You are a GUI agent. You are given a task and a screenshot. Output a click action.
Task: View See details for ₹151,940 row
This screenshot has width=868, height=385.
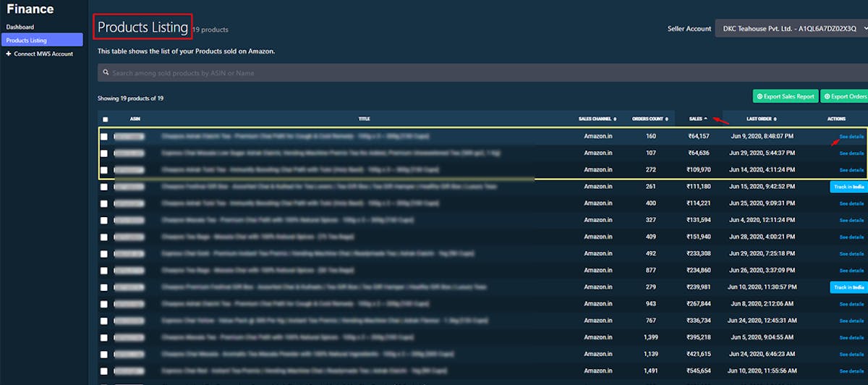click(x=851, y=237)
